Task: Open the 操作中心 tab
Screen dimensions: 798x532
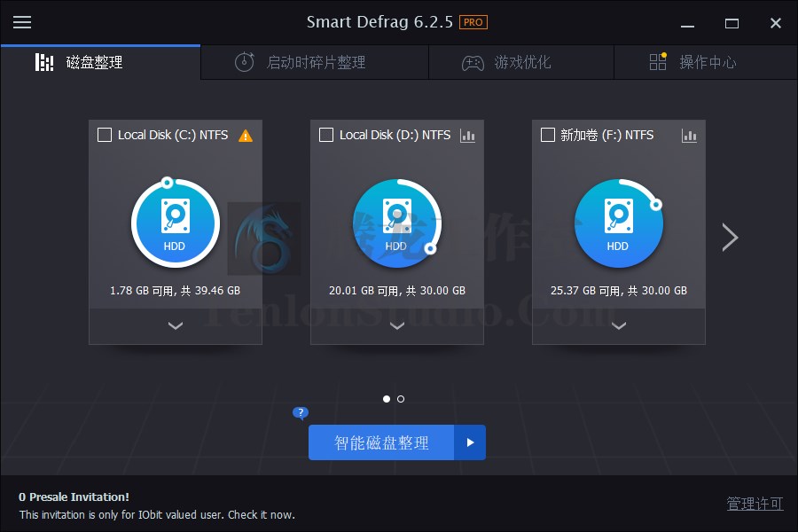Action: point(706,62)
